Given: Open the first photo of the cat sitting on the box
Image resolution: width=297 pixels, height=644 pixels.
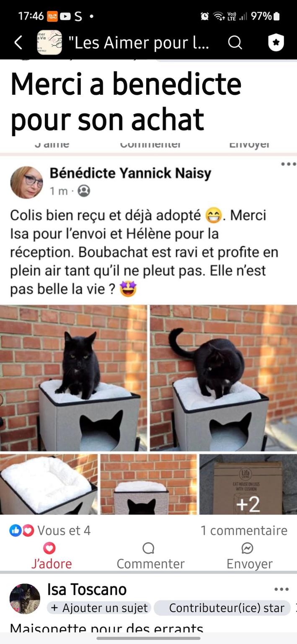Looking at the screenshot, I should pos(73,378).
